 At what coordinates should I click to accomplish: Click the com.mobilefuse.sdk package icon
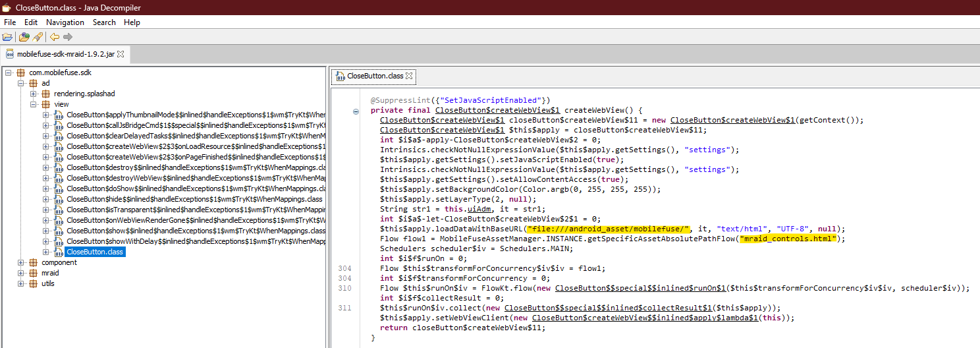coord(20,72)
